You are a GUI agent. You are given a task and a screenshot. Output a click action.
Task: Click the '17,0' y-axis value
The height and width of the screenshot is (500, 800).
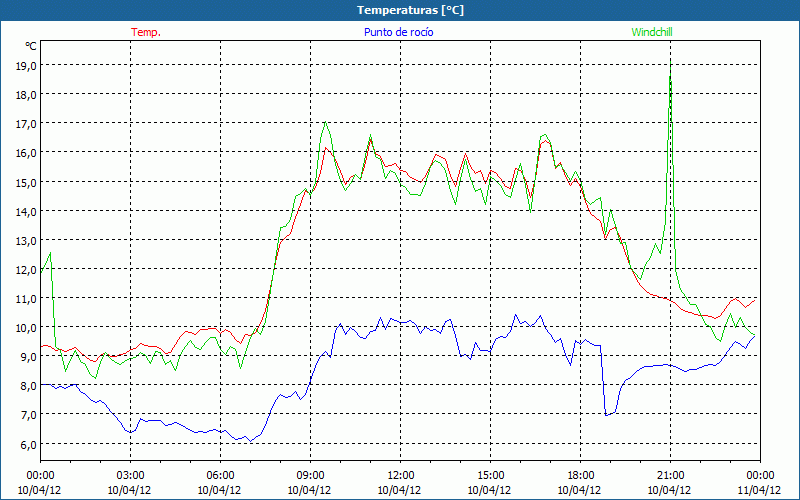[26, 123]
